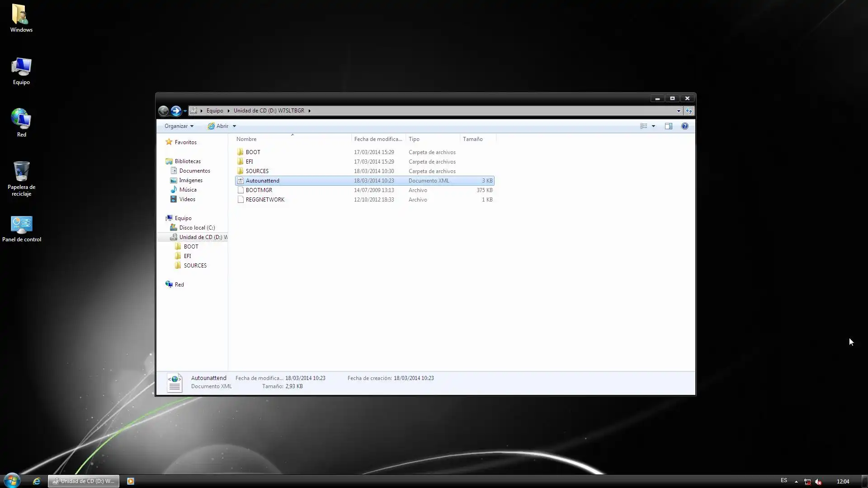868x488 pixels.
Task: Select Disco local (C:) in sidebar
Action: click(x=197, y=228)
